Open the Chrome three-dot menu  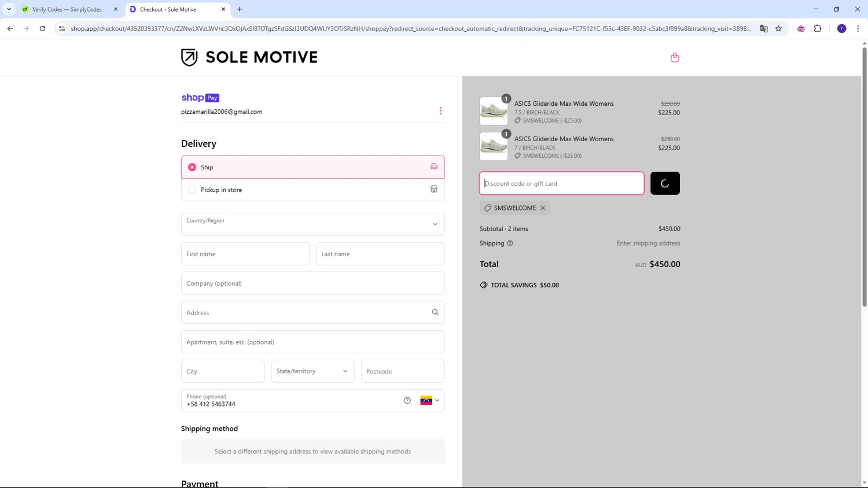click(x=858, y=28)
